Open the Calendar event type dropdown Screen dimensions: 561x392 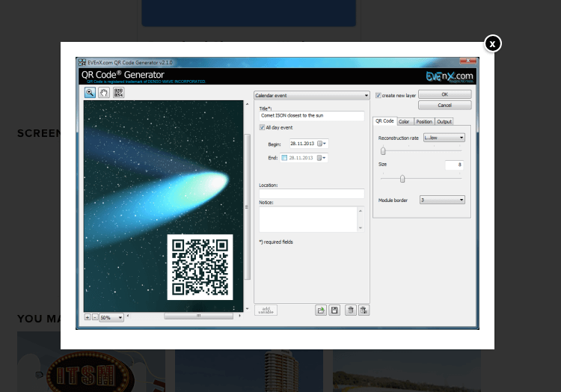pos(312,96)
